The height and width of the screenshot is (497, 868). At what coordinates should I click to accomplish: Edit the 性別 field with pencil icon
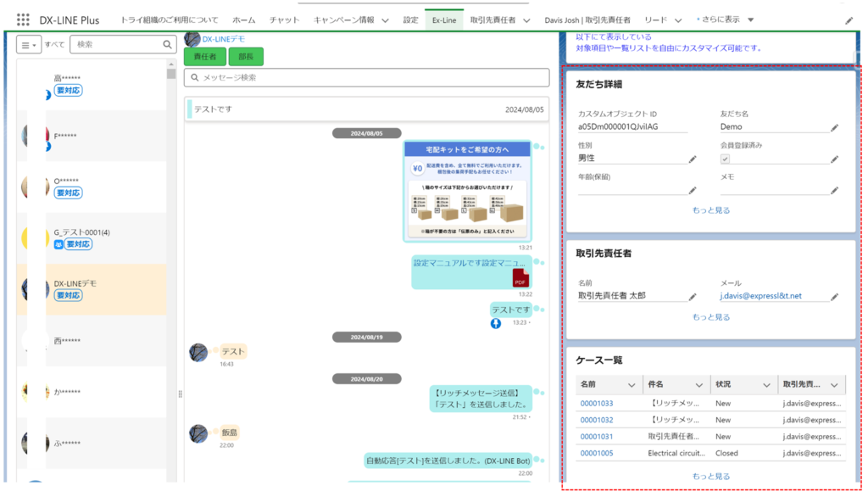[x=693, y=159]
